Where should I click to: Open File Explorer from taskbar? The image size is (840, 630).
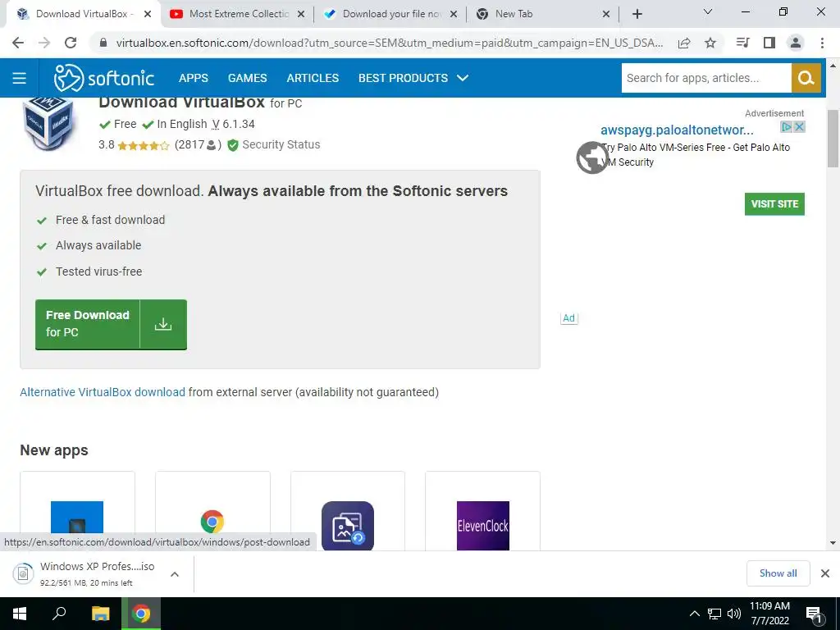pos(100,614)
